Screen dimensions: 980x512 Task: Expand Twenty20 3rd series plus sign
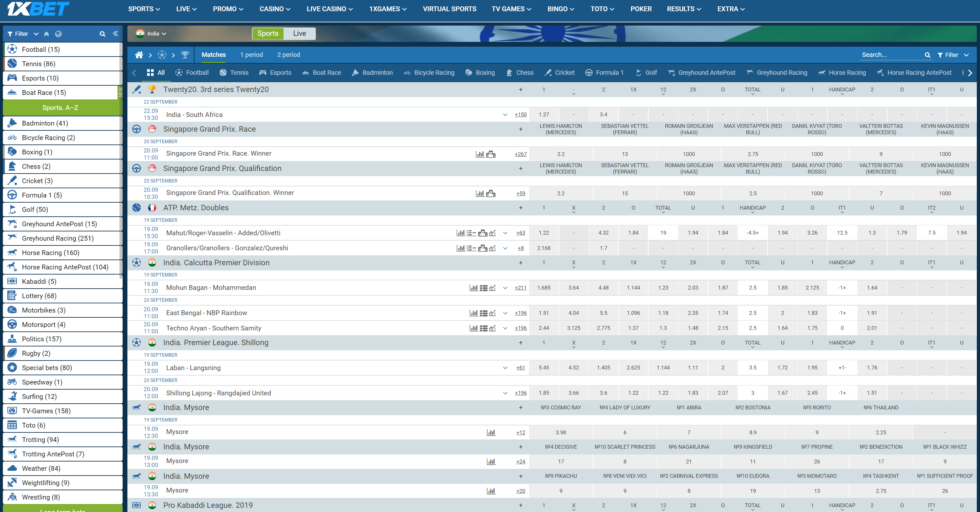520,90
